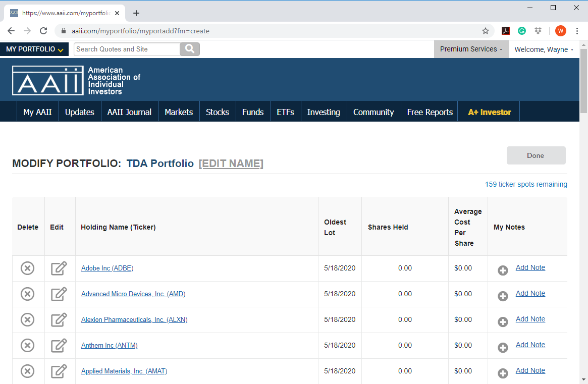Open the Advanced Micro Devices (AMD) link
This screenshot has height=384, width=588.
(x=133, y=294)
